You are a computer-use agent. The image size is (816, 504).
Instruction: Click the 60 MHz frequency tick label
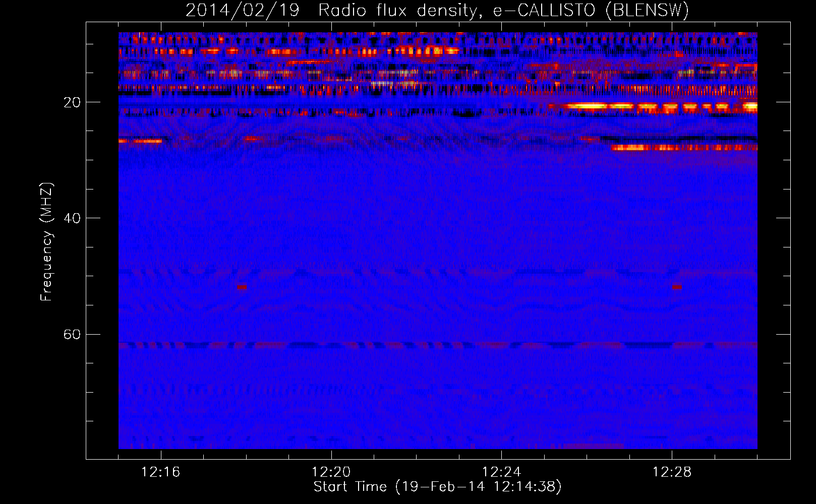[x=72, y=335]
